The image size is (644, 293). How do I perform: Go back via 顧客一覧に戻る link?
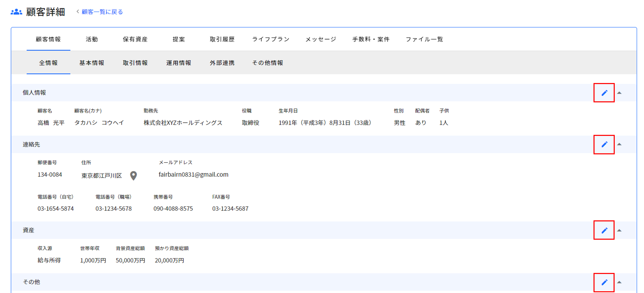[102, 12]
